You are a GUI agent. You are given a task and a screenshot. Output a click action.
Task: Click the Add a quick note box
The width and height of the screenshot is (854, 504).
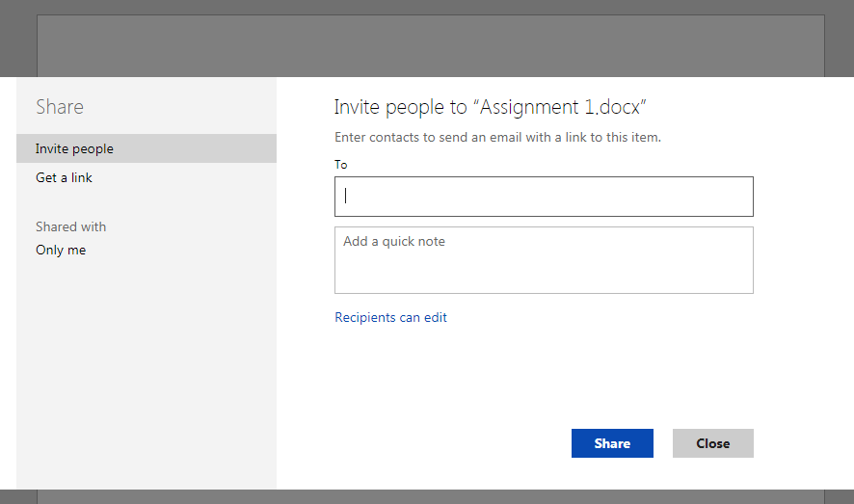pos(544,260)
